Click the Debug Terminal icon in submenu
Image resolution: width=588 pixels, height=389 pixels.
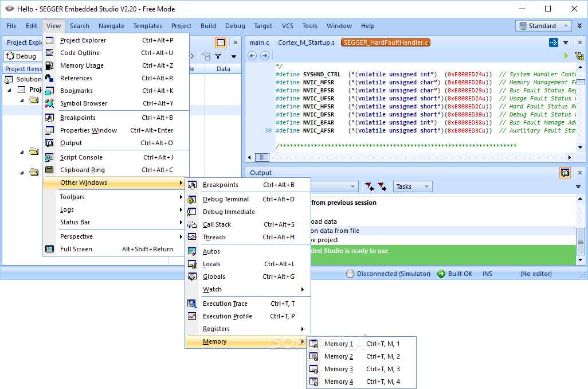(192, 200)
